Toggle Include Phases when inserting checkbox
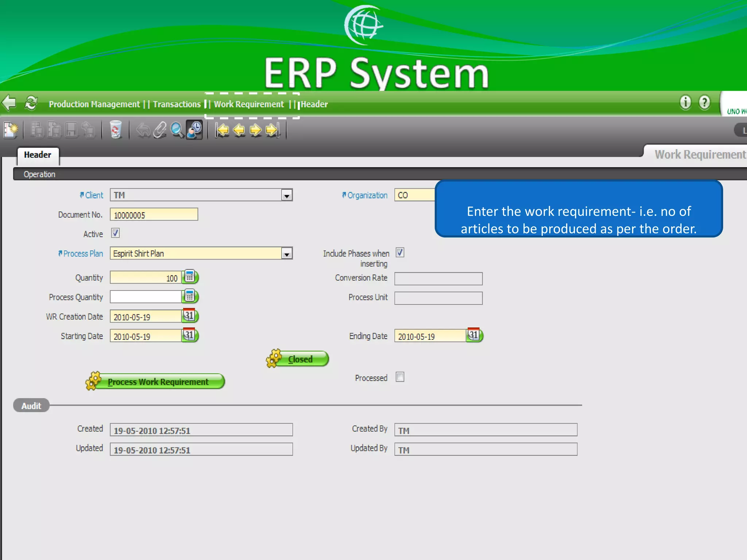The height and width of the screenshot is (560, 747). (x=400, y=252)
